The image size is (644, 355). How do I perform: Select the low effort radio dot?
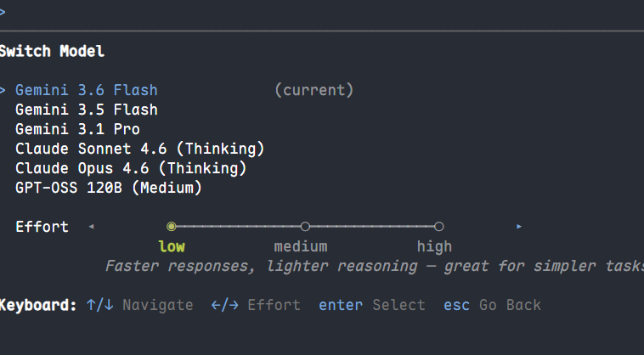click(x=172, y=227)
